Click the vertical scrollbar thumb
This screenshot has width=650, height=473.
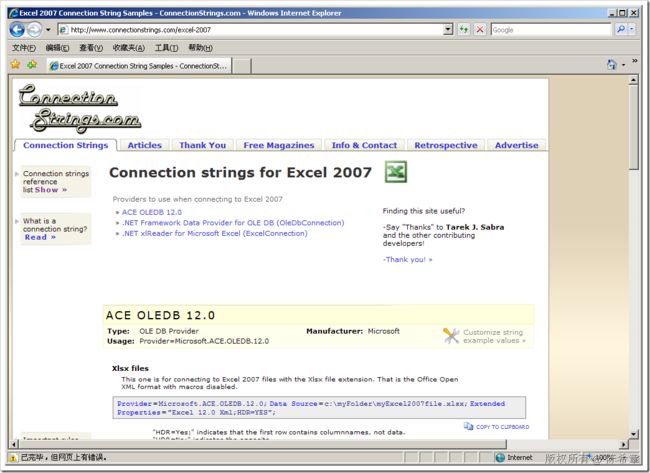633,128
